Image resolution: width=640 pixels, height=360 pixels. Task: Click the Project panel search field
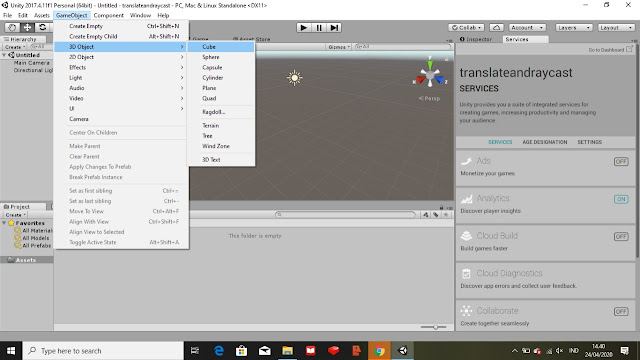[x=345, y=215]
